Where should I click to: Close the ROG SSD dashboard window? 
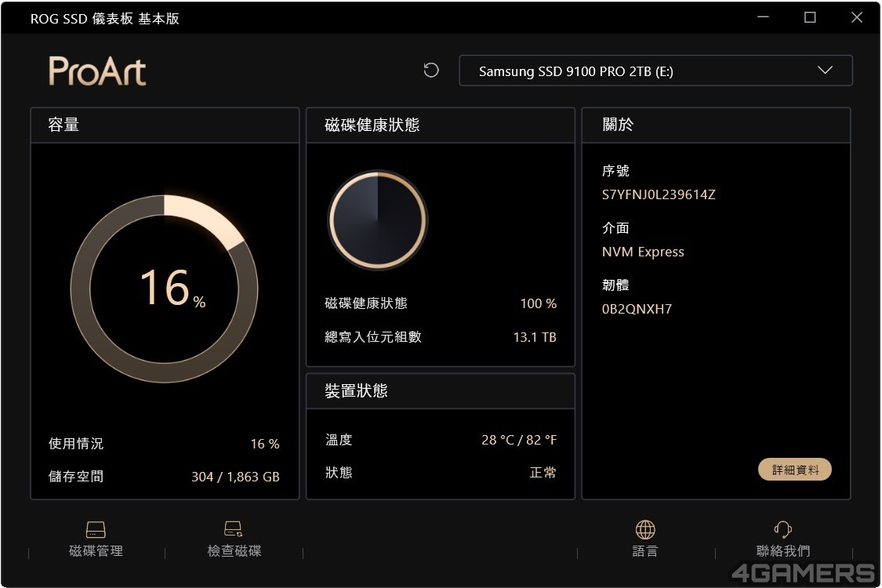coord(857,17)
